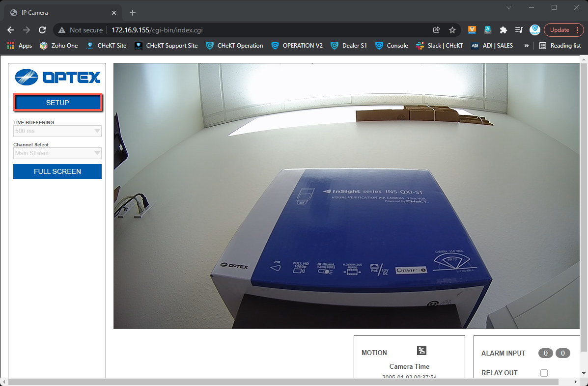The width and height of the screenshot is (588, 386).
Task: Open the ADI | SALES bookmark
Action: point(492,46)
